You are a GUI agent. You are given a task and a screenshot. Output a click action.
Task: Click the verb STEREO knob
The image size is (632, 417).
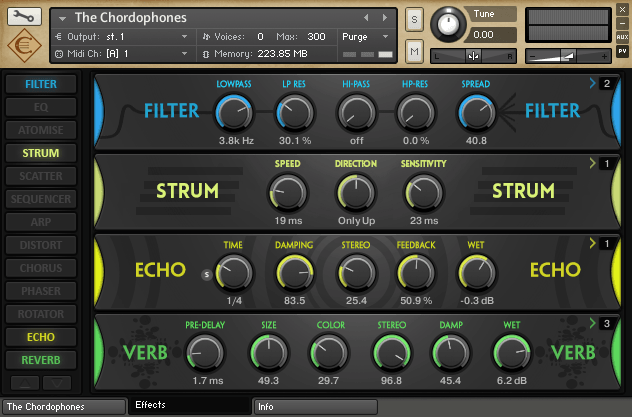(x=391, y=353)
